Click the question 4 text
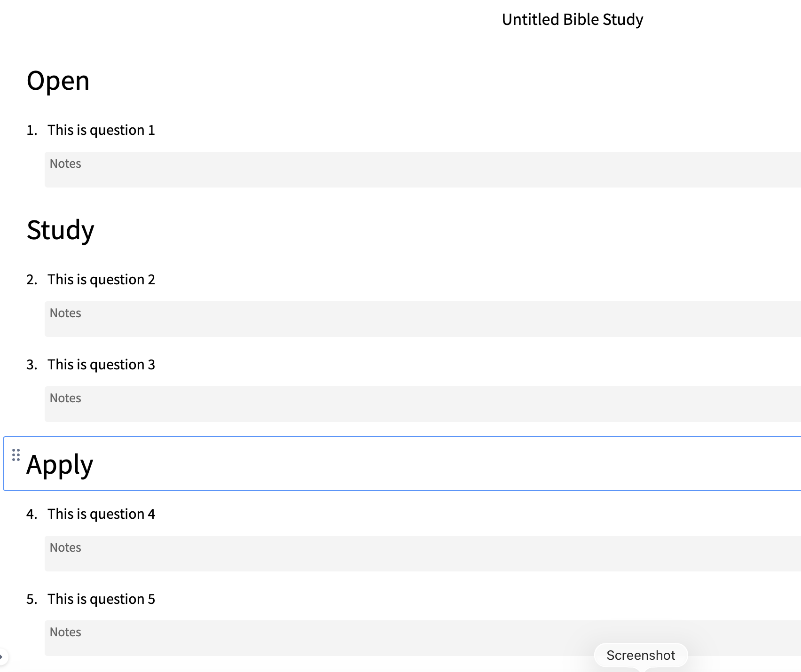The width and height of the screenshot is (801, 672). [101, 514]
